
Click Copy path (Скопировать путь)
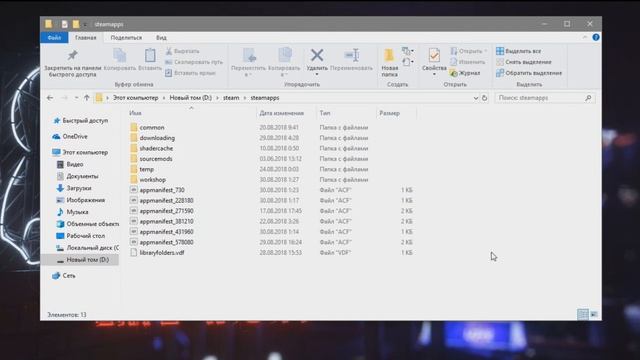[x=194, y=62]
